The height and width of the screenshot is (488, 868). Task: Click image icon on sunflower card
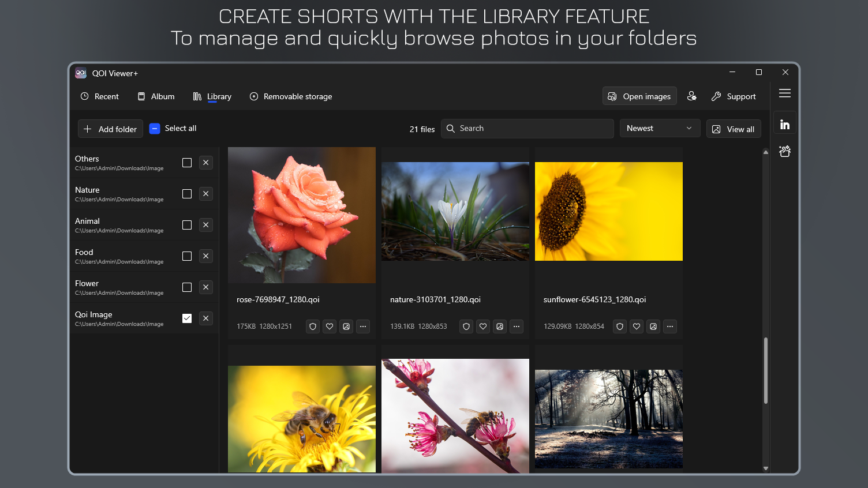click(653, 326)
